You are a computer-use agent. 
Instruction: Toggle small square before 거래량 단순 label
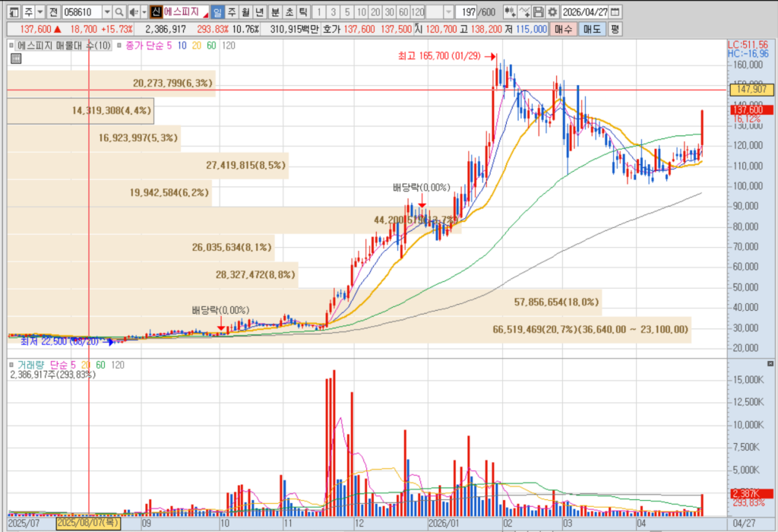click(11, 365)
